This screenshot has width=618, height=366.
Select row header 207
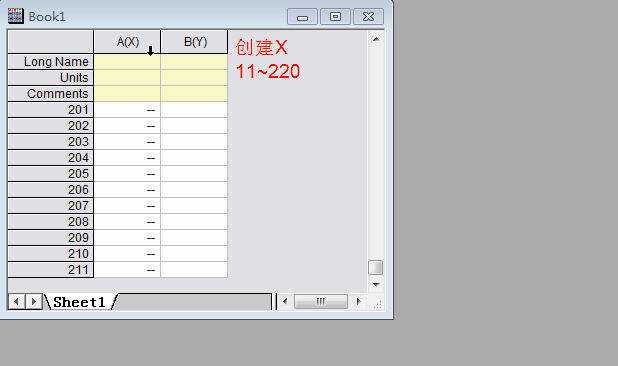[x=50, y=206]
